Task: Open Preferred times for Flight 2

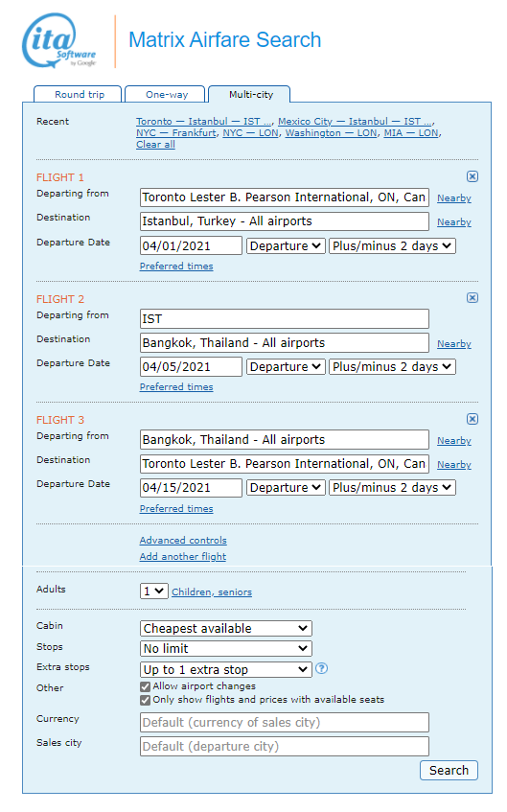Action: click(176, 387)
